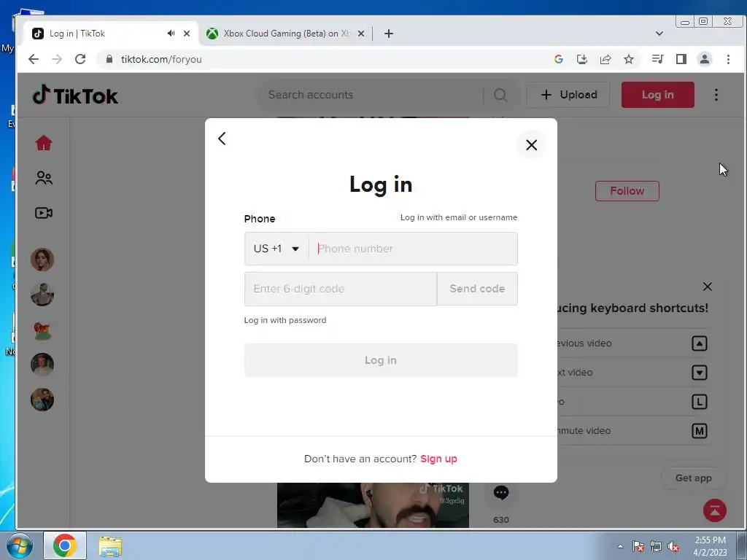Close the Log in dialog

click(531, 145)
